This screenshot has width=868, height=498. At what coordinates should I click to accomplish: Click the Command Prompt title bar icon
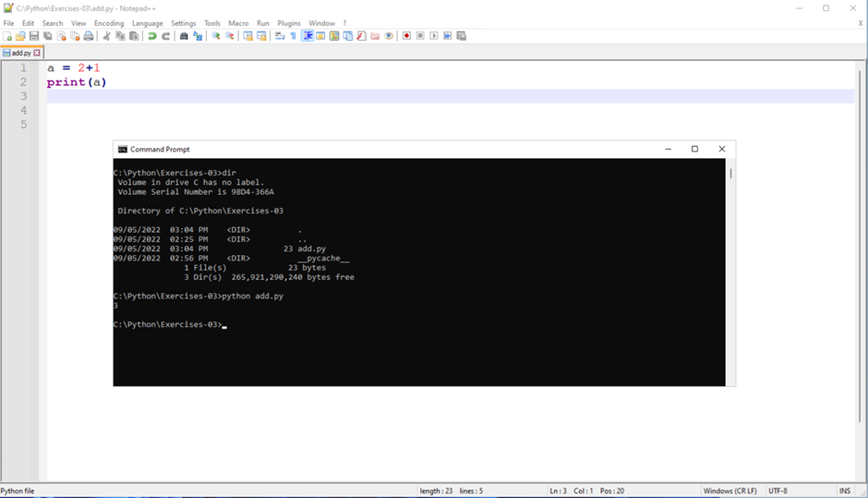[x=122, y=149]
